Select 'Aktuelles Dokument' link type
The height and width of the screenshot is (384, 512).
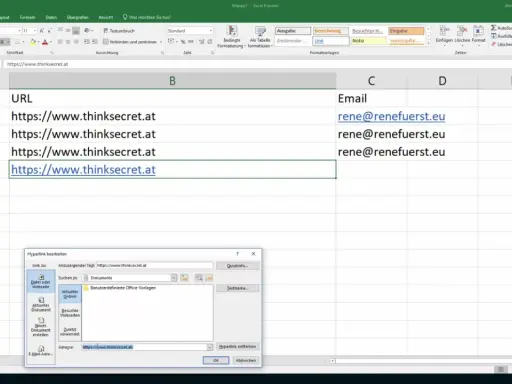(41, 304)
